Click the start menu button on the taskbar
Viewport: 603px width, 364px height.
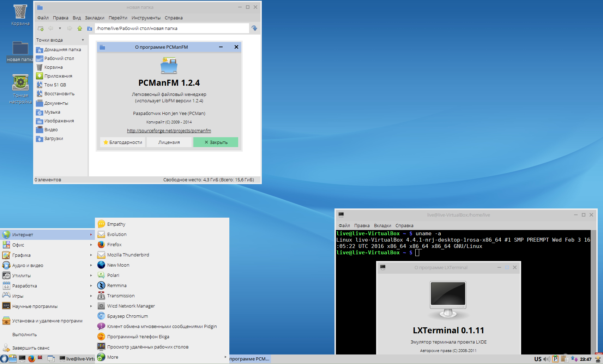[x=4, y=359]
